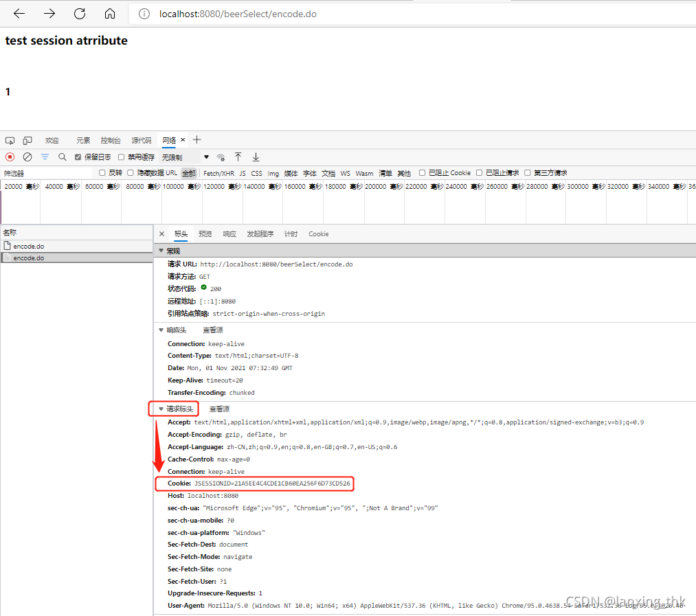
Task: Select the first encode.do request row
Action: click(x=77, y=246)
